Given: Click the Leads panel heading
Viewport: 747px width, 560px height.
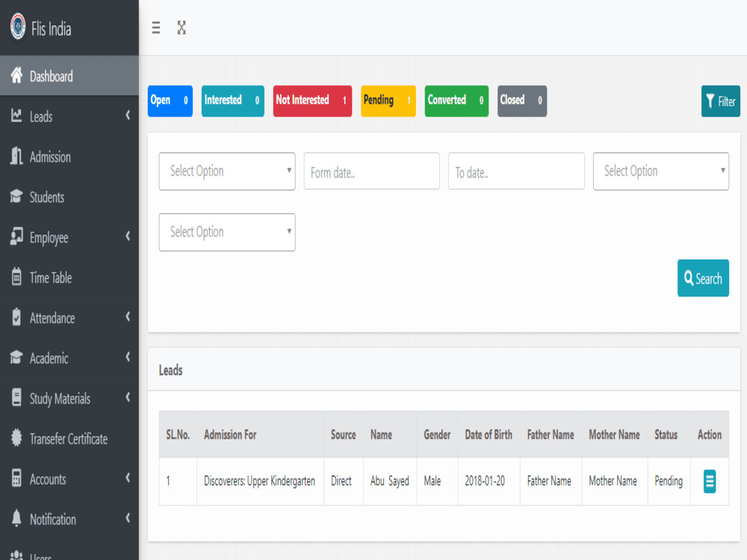Looking at the screenshot, I should (170, 370).
